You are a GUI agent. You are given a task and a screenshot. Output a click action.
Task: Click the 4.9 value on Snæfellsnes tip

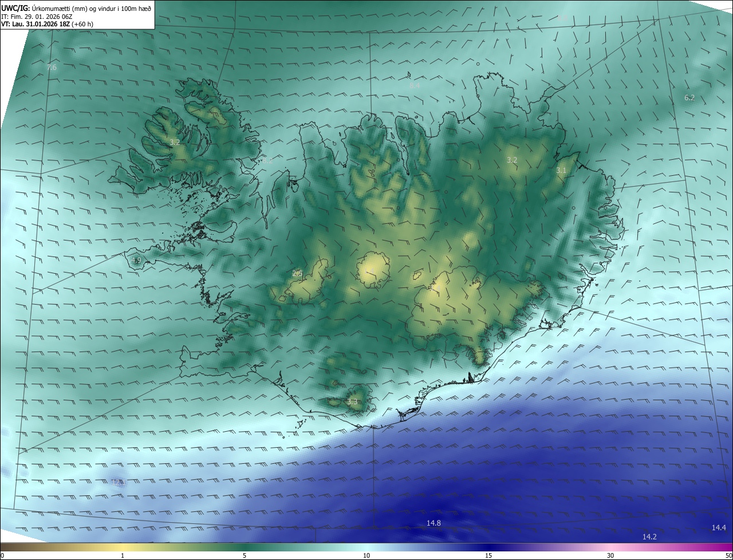[x=136, y=261]
